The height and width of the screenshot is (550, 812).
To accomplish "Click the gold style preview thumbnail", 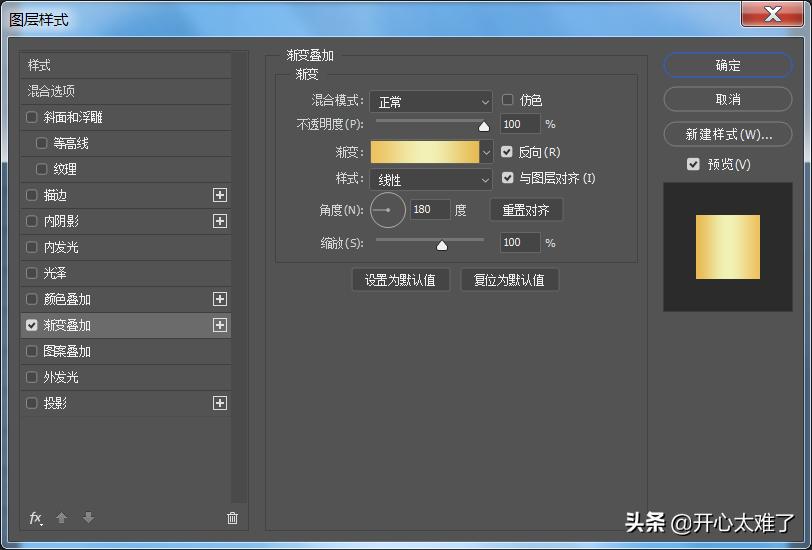I will click(728, 247).
